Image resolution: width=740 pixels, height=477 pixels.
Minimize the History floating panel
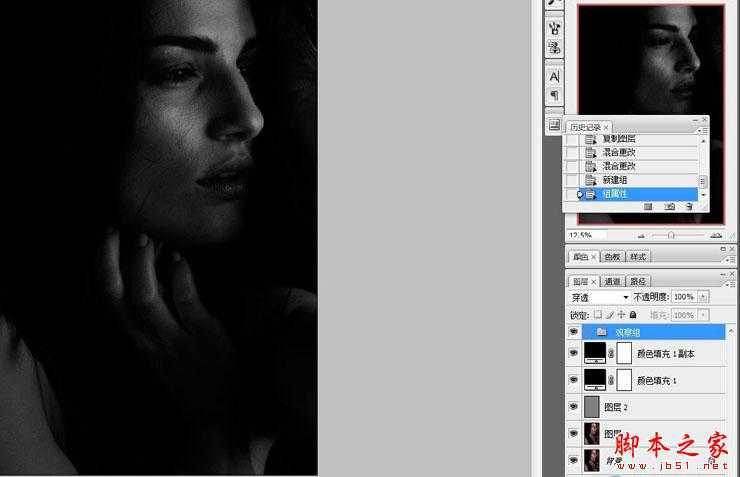tap(696, 120)
